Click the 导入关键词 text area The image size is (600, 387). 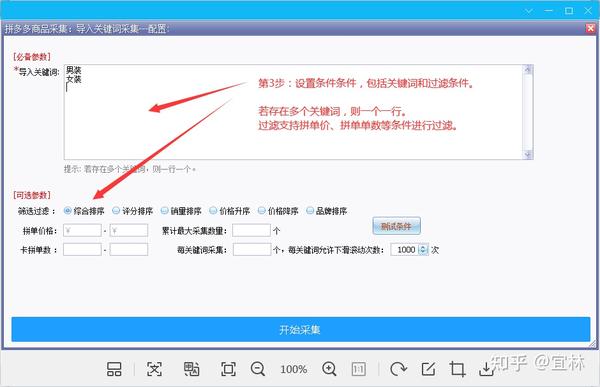(x=293, y=112)
